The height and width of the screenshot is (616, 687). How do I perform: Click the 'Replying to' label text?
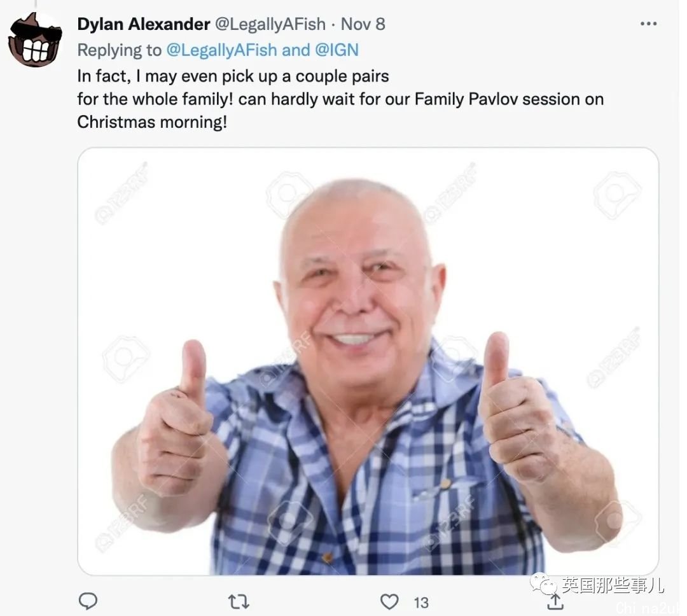click(x=119, y=50)
